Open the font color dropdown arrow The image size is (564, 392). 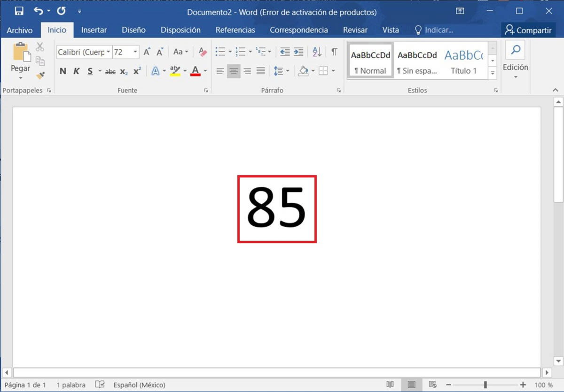tap(205, 71)
